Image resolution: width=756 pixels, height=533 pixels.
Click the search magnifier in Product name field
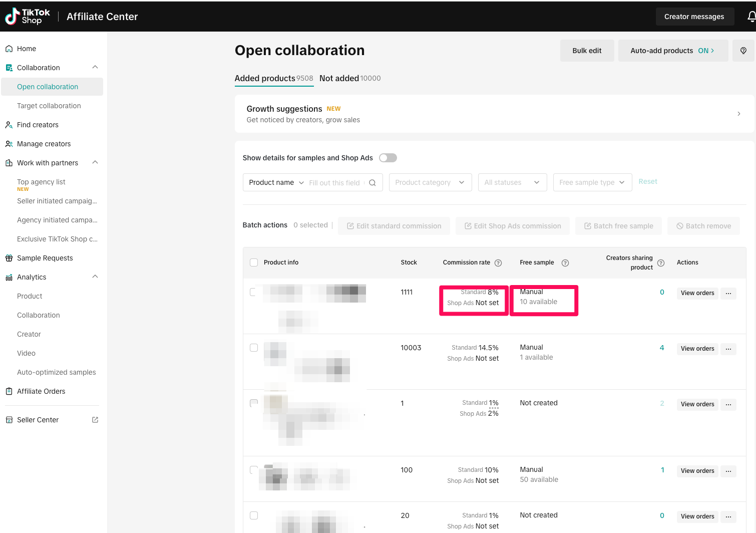[x=372, y=183]
